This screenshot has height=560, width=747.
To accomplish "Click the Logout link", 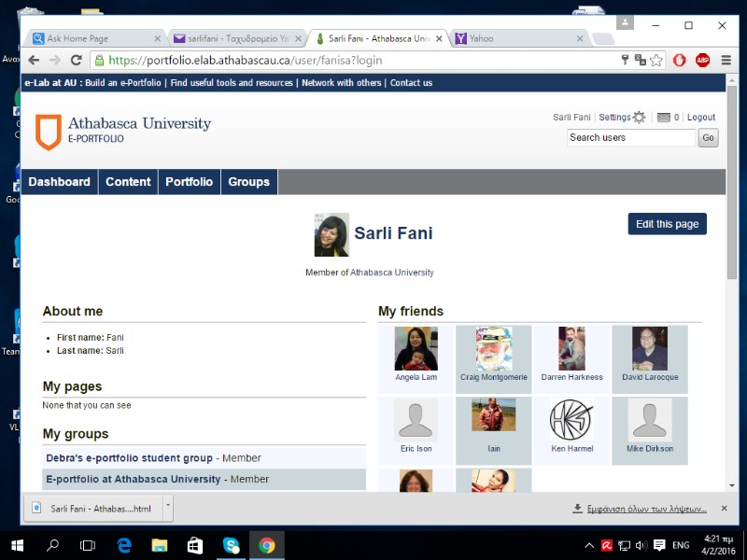I will pos(700,118).
